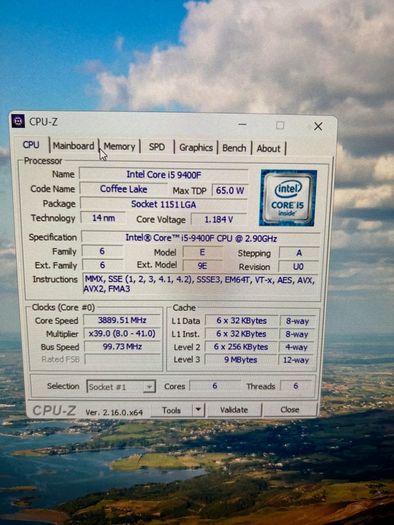Click the Tools button
The image size is (394, 525).
tap(172, 410)
